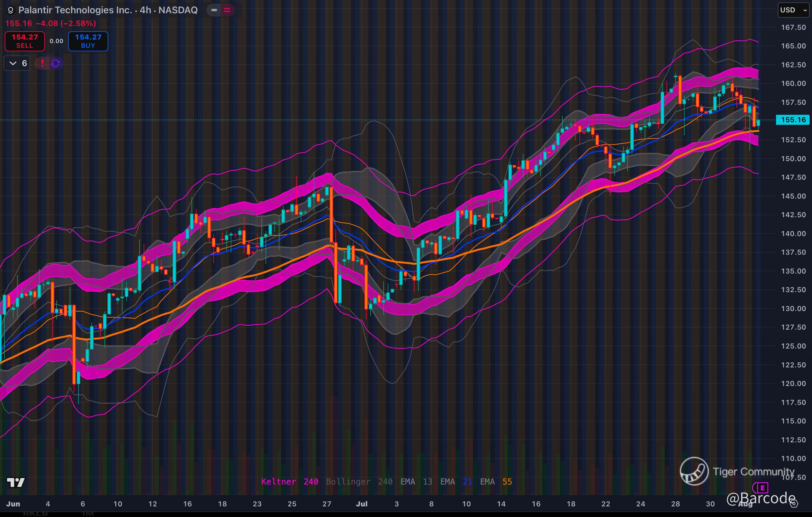Viewport: 812px width, 517px height.
Task: Click the purple refresh arrows icon
Action: (x=56, y=63)
